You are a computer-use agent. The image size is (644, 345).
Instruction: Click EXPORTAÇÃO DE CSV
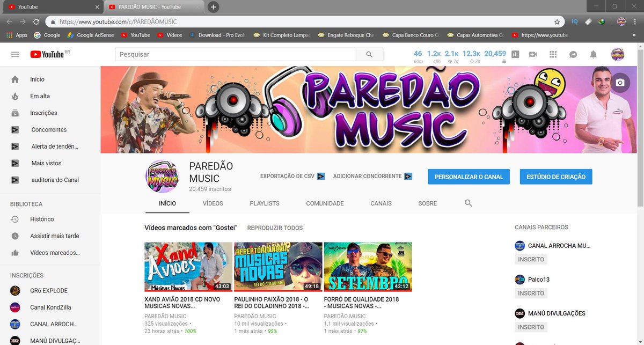292,176
